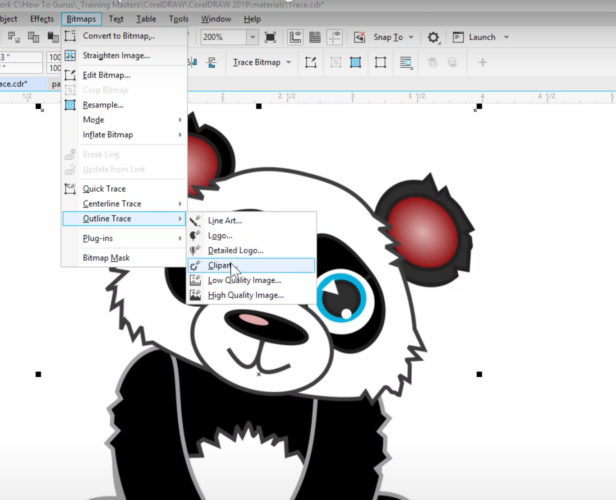Click Straighten Image icon in menu
Viewport: 616px width, 500px height.
[x=70, y=55]
